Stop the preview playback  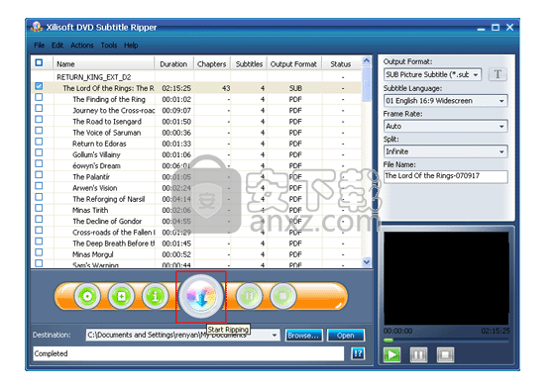[x=445, y=354]
